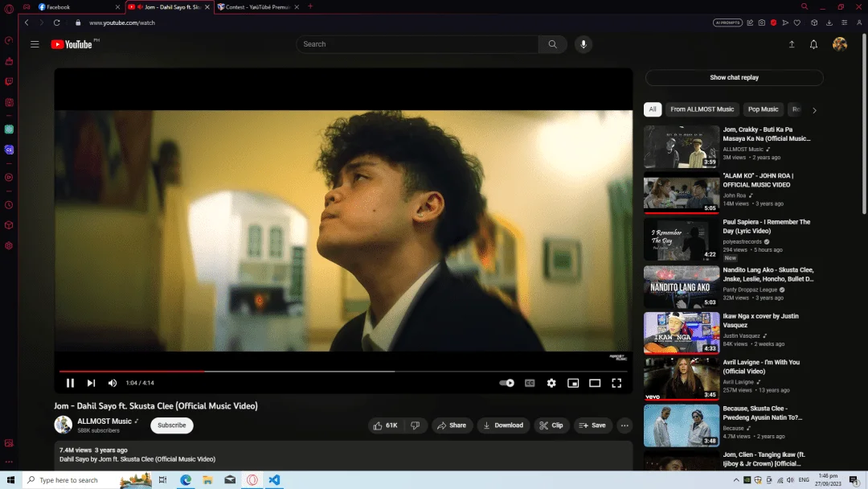Open the player settings gear
868x489 pixels.
pos(551,383)
